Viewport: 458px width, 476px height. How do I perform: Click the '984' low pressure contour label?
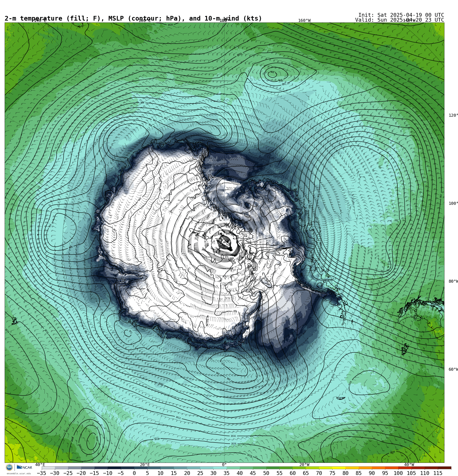(272, 72)
